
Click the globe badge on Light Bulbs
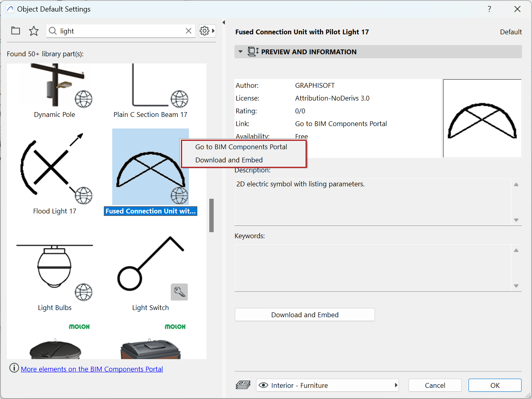(83, 292)
